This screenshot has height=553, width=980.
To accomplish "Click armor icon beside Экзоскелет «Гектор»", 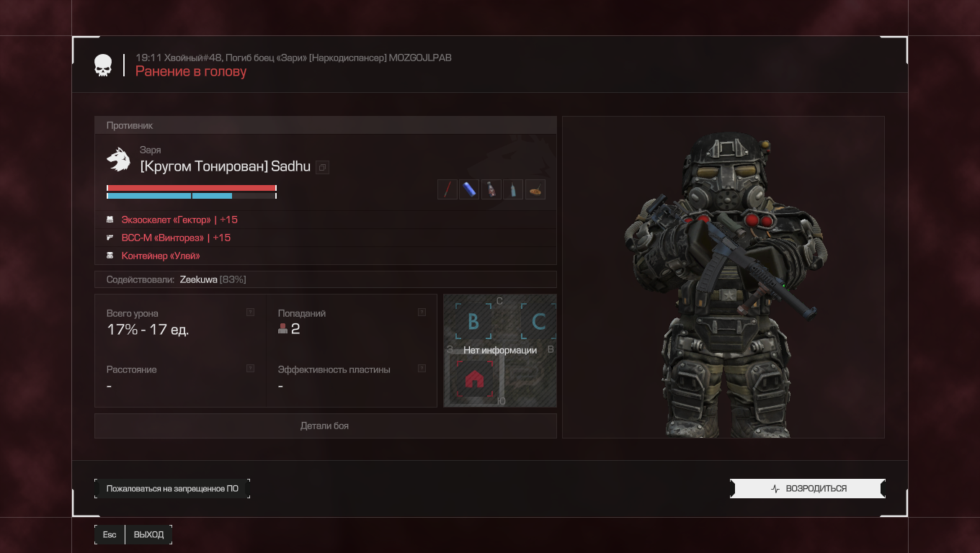I will point(110,220).
